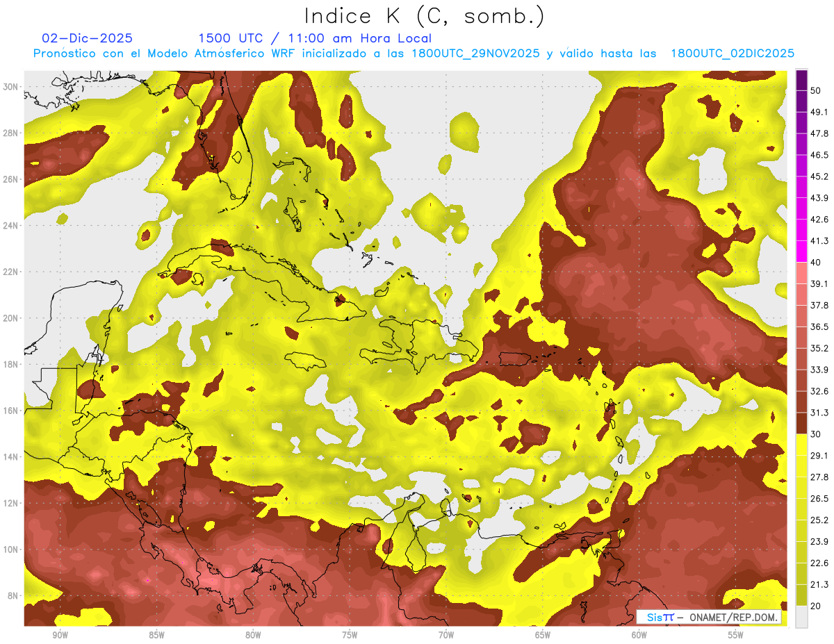Click the "21.3" colorbar value
This screenshot has width=834, height=644.
coord(819,585)
